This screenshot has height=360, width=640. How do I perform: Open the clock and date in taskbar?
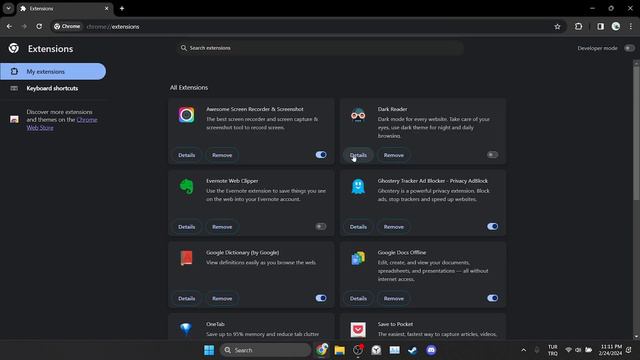[x=610, y=350]
